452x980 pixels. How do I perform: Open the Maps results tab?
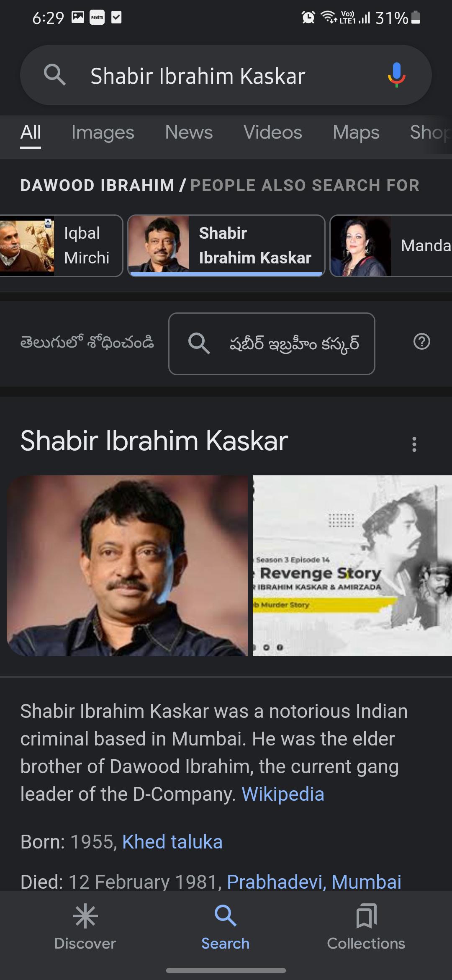click(x=356, y=132)
